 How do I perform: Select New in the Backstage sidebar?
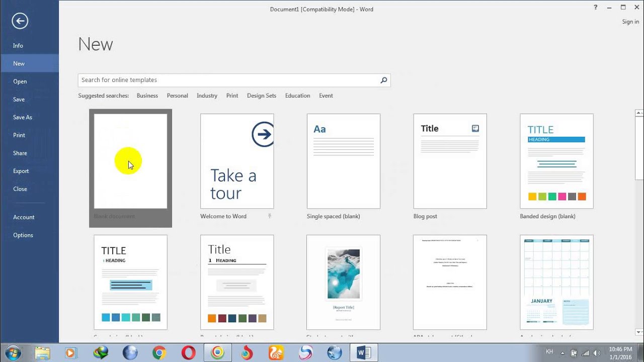(x=29, y=63)
